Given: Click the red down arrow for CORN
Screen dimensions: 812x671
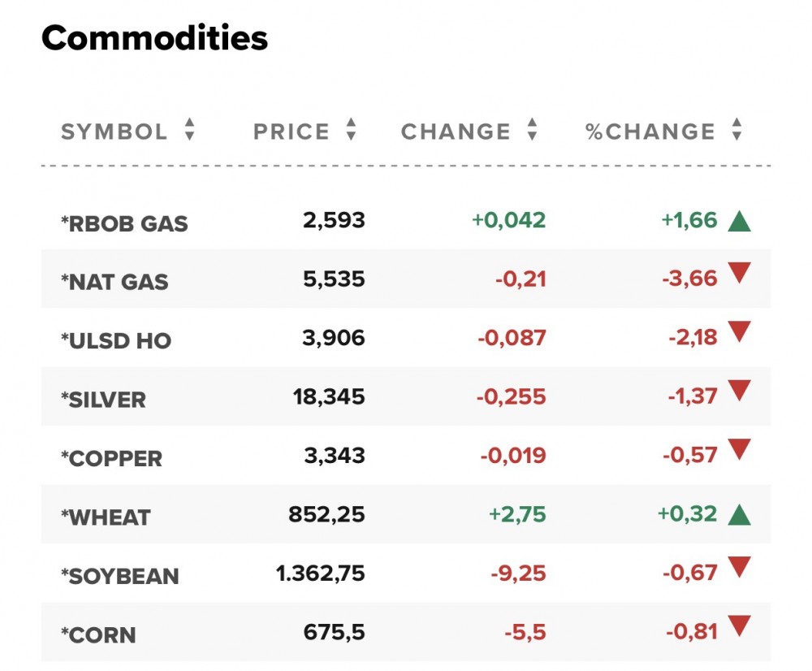Looking at the screenshot, I should coord(739,626).
